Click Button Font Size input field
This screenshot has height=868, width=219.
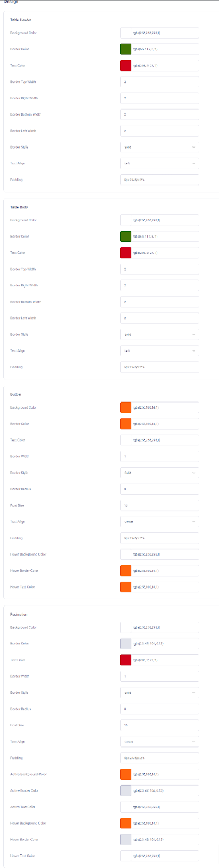(160, 506)
